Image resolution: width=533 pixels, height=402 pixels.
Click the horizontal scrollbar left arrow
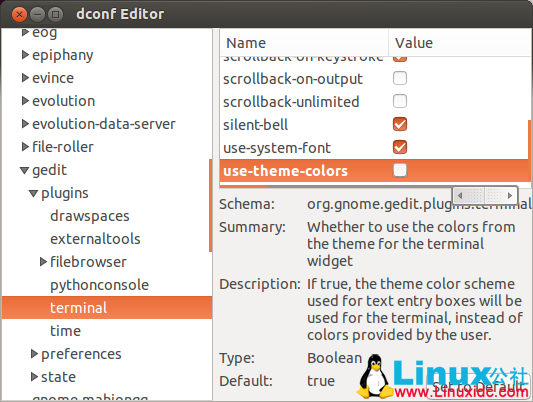(x=460, y=195)
